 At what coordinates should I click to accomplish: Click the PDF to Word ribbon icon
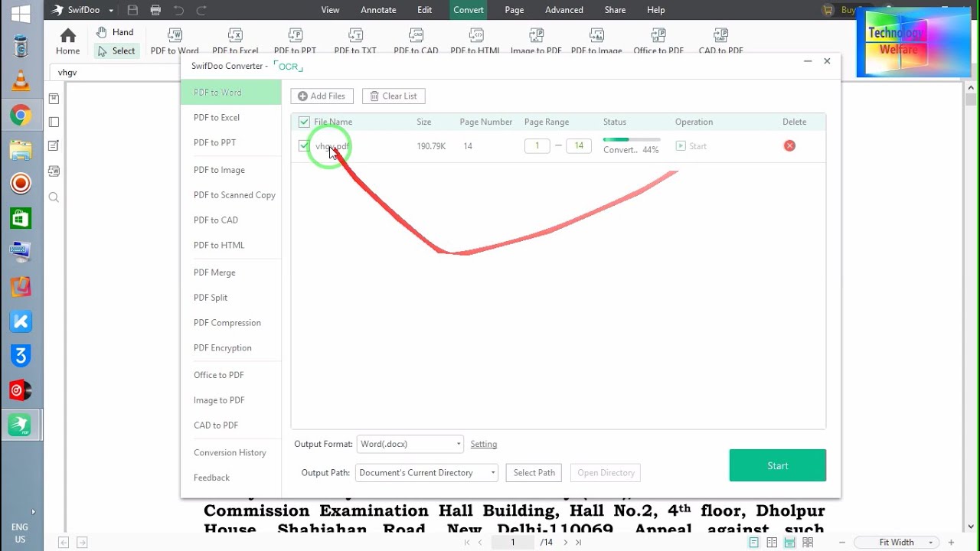click(175, 36)
